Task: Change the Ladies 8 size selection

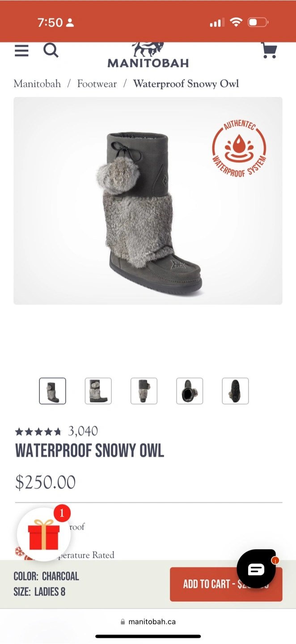Action: (x=40, y=592)
